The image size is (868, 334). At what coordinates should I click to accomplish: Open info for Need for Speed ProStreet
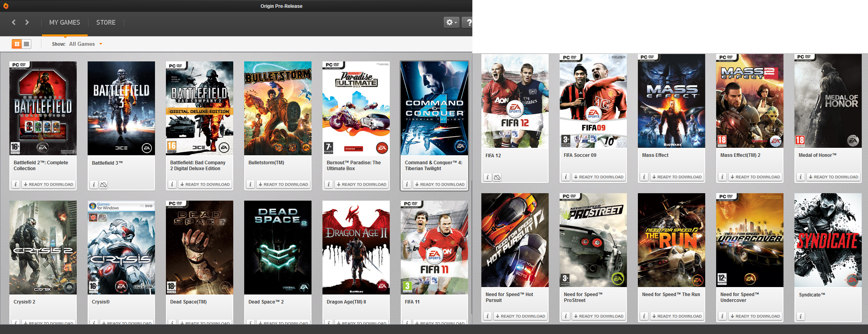point(566,316)
